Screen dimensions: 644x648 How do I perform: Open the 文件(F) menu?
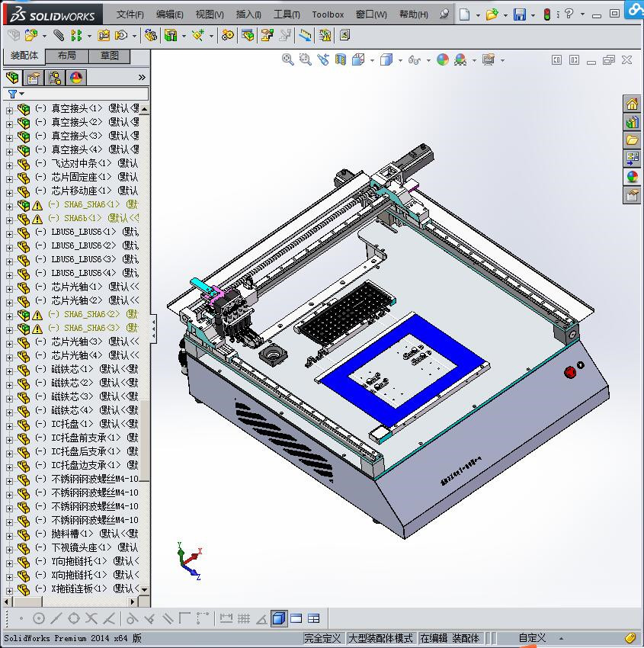click(130, 14)
